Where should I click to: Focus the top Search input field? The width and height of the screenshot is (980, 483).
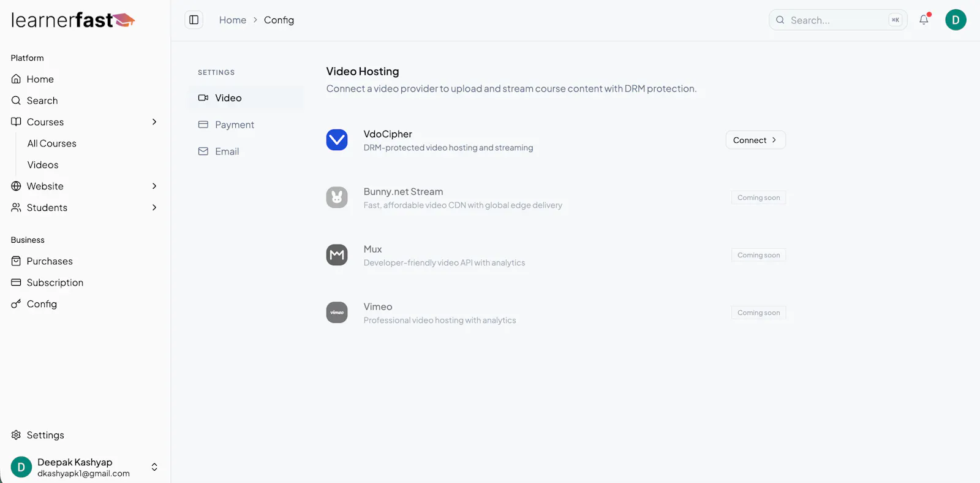tap(837, 20)
